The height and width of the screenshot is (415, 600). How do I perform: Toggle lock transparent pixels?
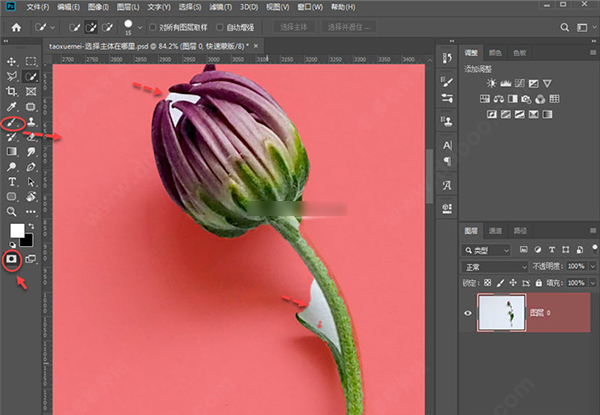tap(487, 283)
